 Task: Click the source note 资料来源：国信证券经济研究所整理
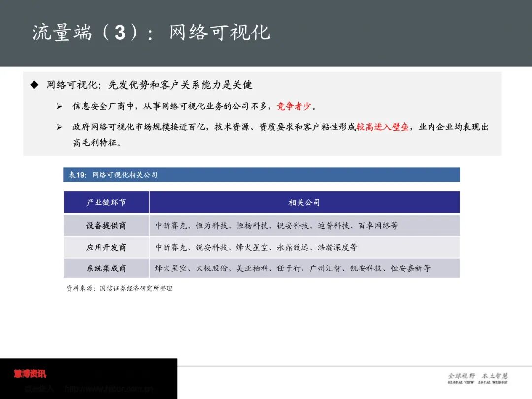click(119, 288)
